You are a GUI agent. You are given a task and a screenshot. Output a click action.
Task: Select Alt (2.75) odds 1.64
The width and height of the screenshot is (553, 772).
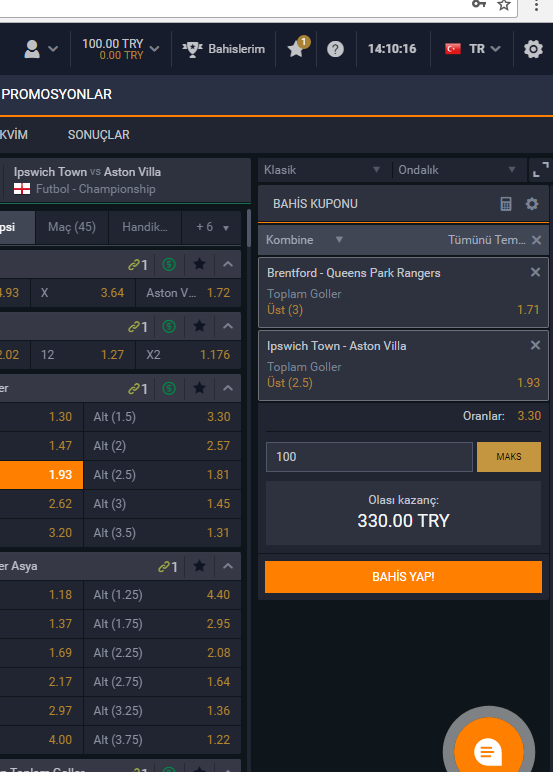pos(163,682)
